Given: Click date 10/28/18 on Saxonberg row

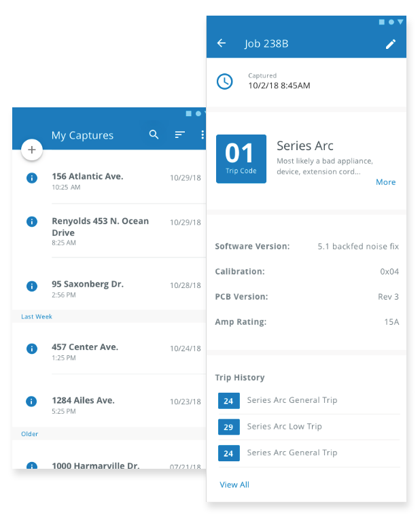Looking at the screenshot, I should coord(186,285).
